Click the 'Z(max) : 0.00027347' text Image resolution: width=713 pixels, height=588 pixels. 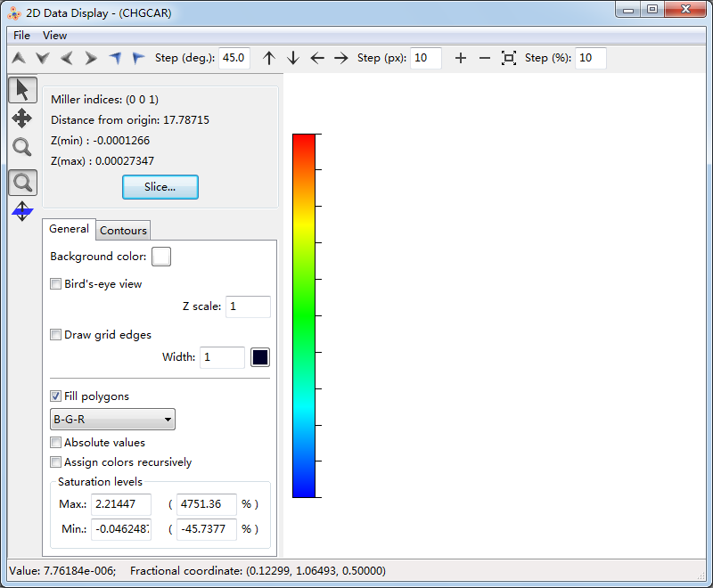click(102, 161)
